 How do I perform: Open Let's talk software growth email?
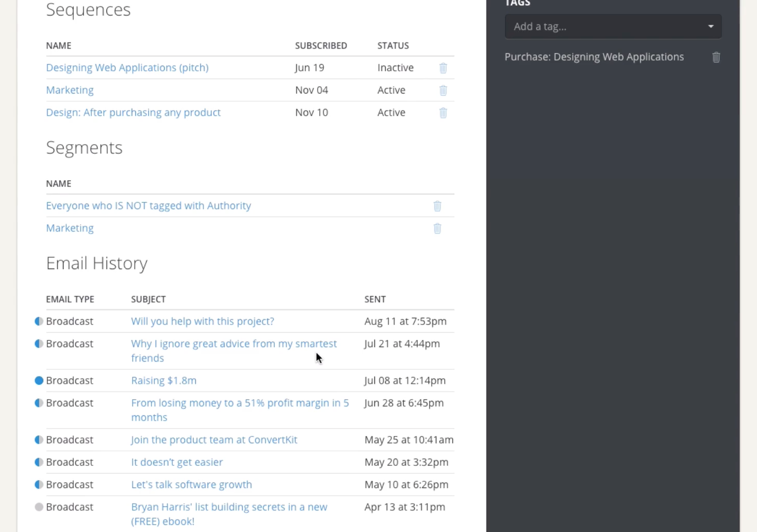point(192,485)
